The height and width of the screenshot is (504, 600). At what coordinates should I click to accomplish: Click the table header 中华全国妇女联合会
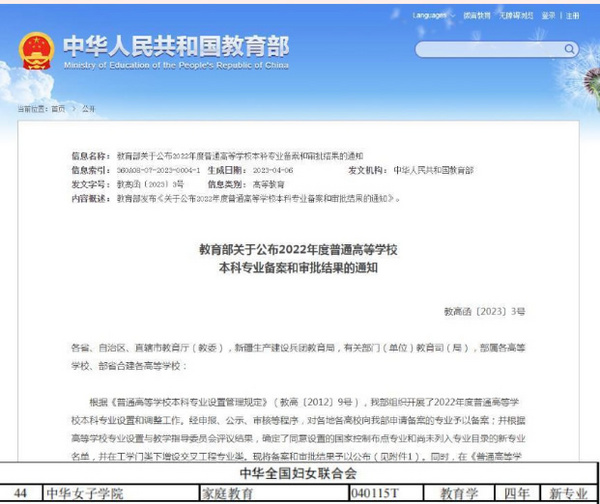tap(298, 474)
